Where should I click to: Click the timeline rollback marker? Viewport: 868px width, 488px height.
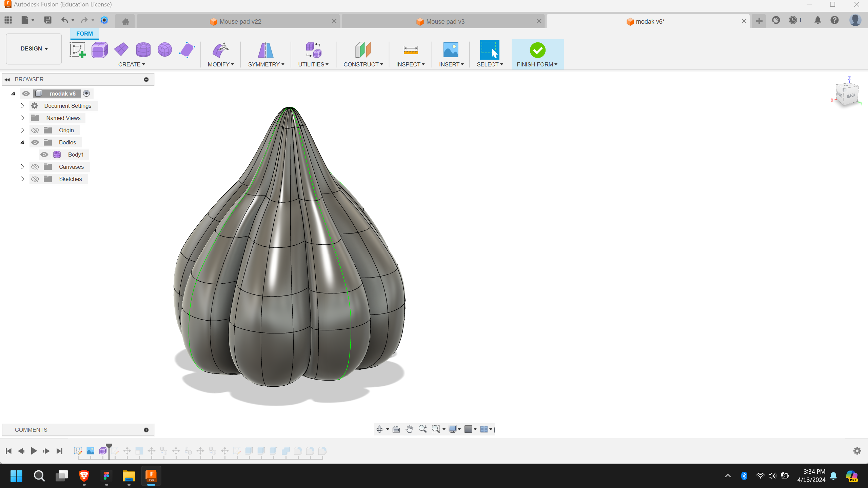pyautogui.click(x=109, y=451)
